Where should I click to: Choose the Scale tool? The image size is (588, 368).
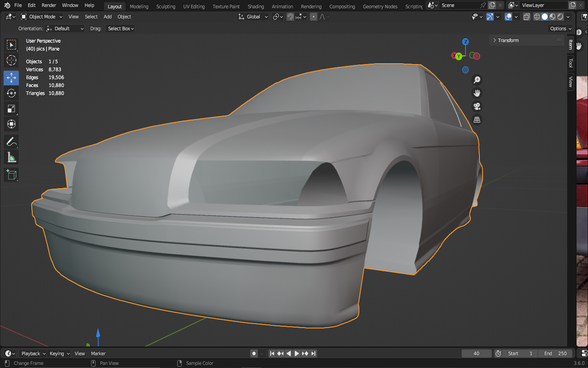[x=11, y=109]
